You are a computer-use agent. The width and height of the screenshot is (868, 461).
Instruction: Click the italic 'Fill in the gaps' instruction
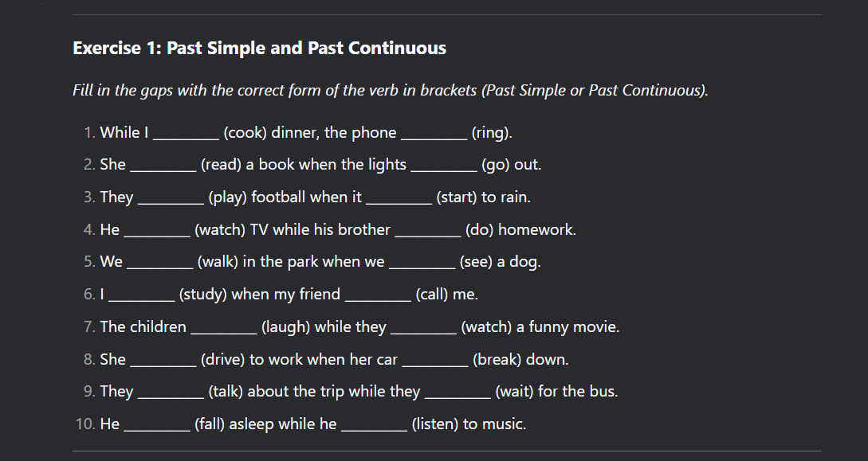tap(390, 90)
